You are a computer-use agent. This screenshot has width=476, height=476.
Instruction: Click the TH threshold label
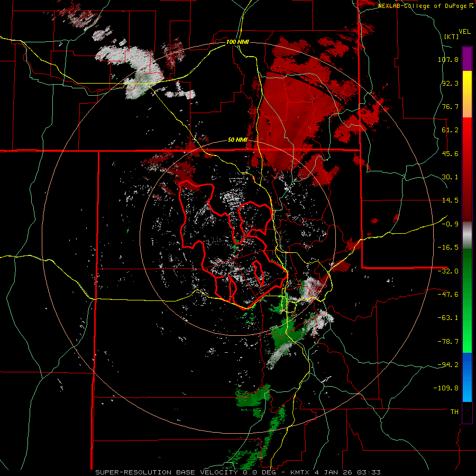(x=454, y=412)
